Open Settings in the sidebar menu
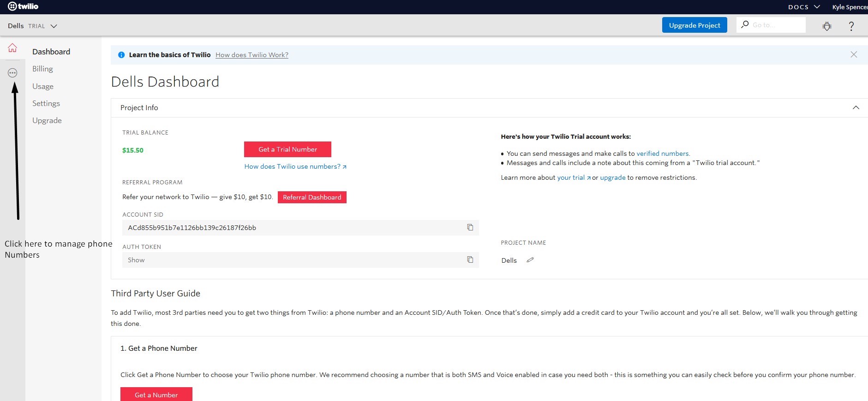Screen dimensions: 868x401 [46, 103]
